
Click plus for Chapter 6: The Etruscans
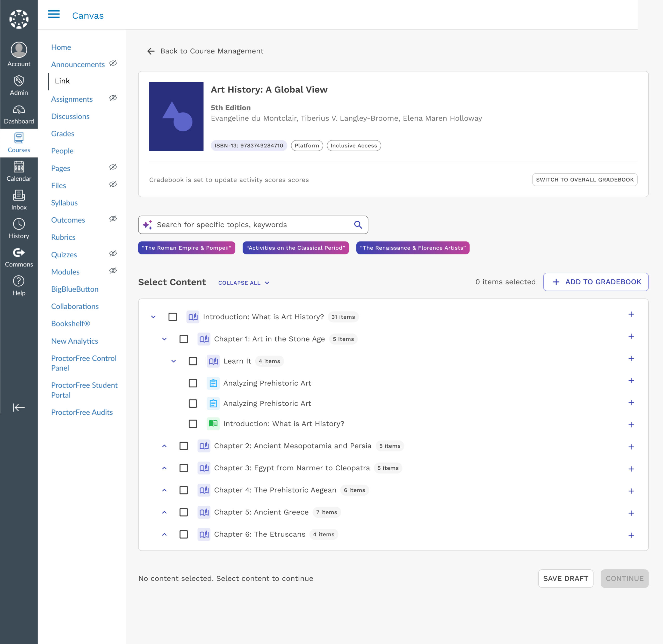[631, 535]
